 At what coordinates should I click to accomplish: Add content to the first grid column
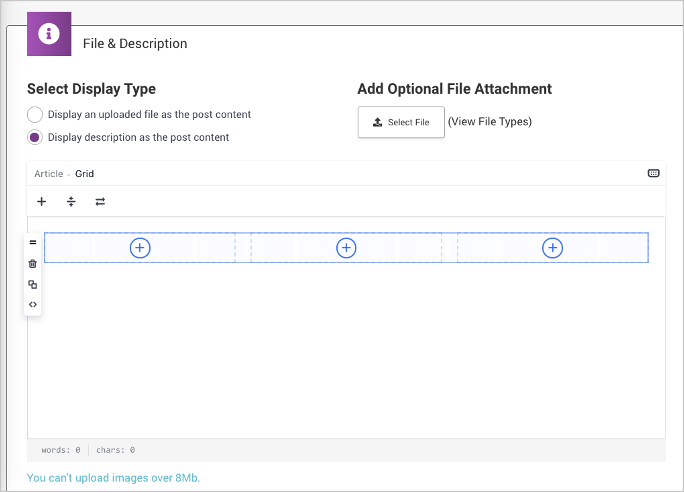pos(140,248)
